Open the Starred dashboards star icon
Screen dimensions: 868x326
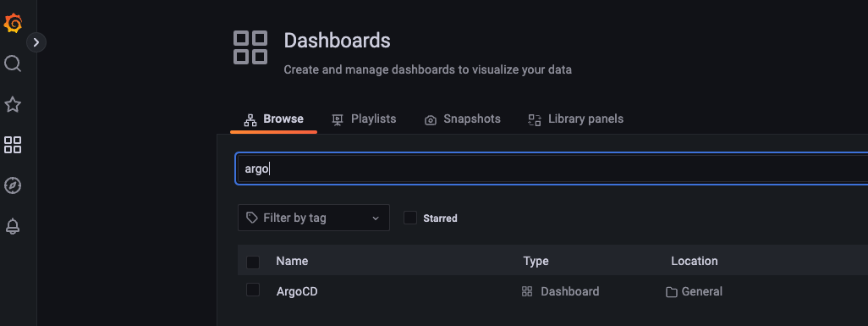pyautogui.click(x=13, y=104)
